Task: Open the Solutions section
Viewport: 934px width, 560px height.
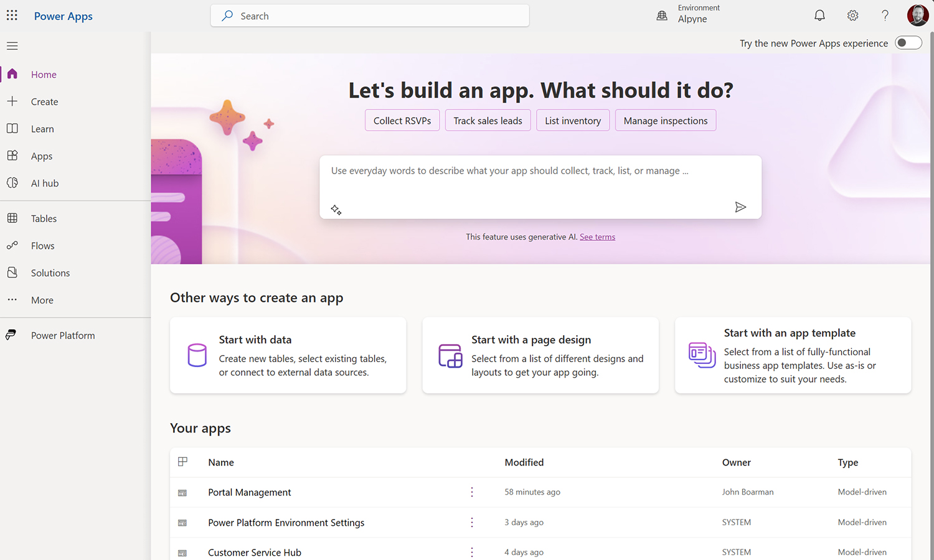Action: coord(50,273)
